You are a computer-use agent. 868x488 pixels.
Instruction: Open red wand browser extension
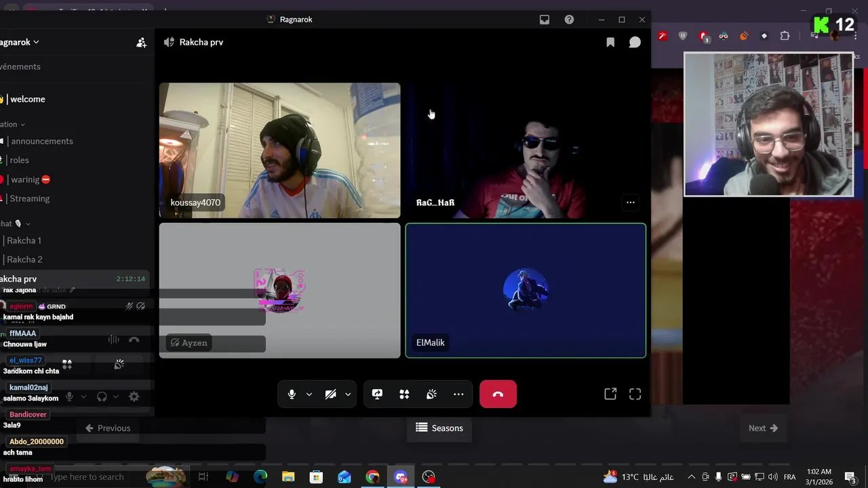pyautogui.click(x=663, y=36)
